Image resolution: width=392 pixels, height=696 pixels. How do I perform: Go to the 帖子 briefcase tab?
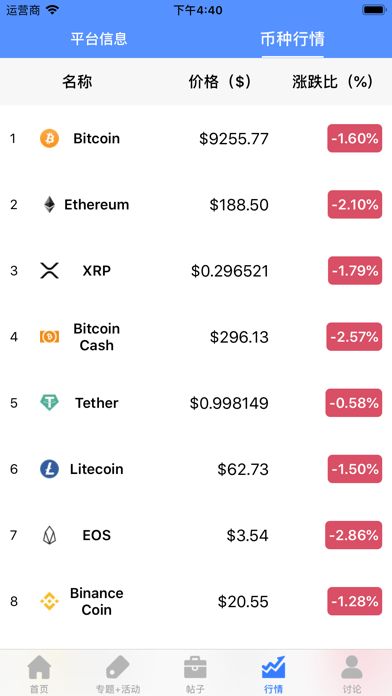pos(196,674)
